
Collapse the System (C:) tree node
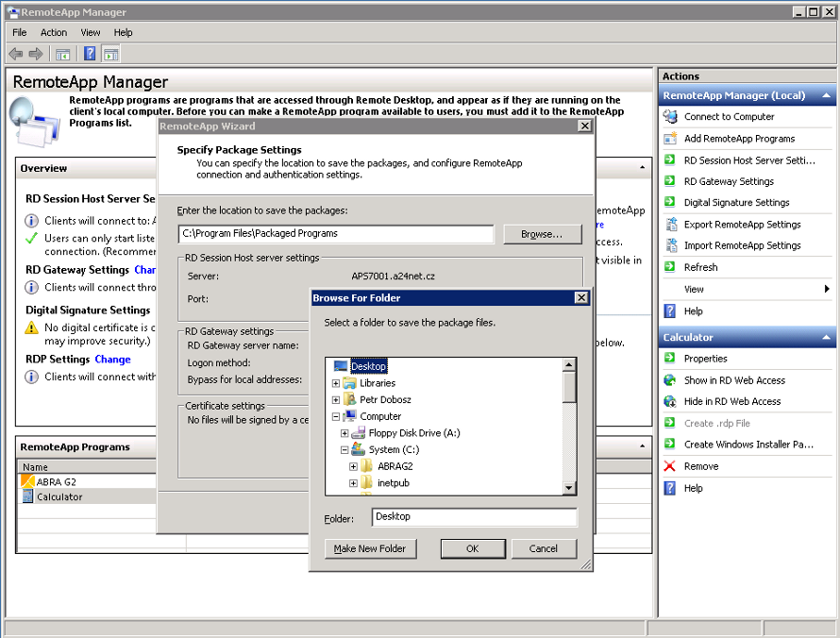coord(344,450)
